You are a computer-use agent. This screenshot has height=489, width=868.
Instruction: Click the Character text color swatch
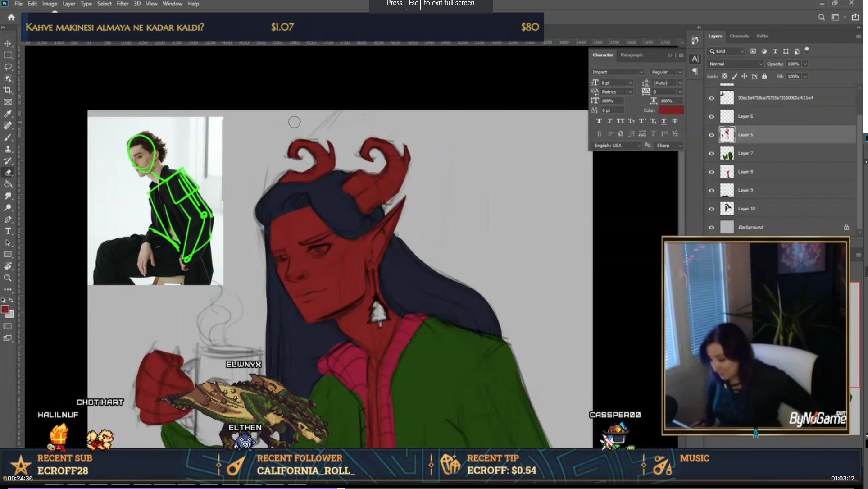[671, 110]
